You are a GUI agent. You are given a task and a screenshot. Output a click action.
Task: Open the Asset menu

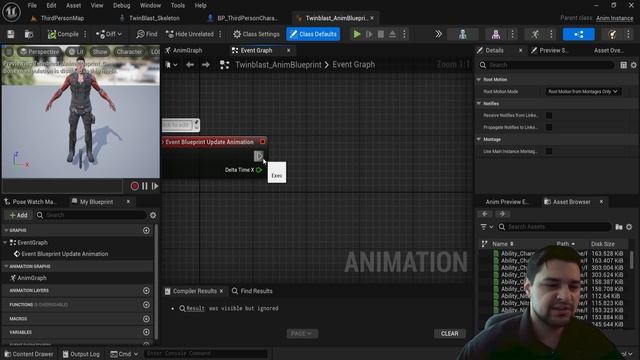tap(73, 6)
